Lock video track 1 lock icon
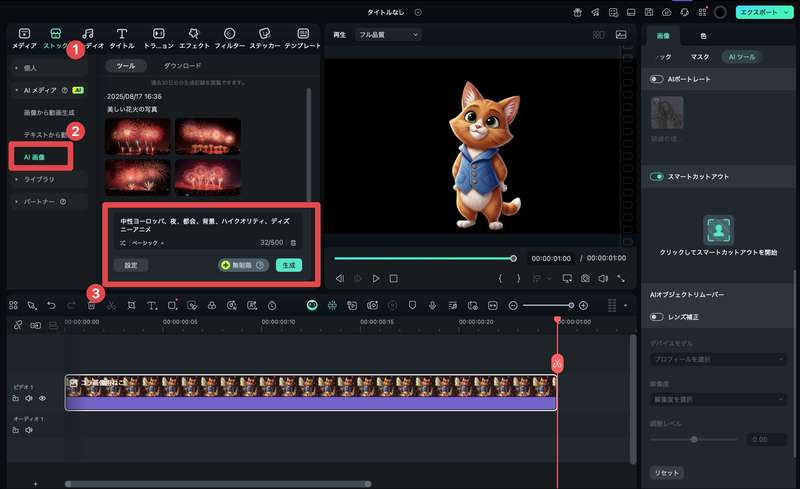The width and height of the screenshot is (800, 489). tap(16, 398)
